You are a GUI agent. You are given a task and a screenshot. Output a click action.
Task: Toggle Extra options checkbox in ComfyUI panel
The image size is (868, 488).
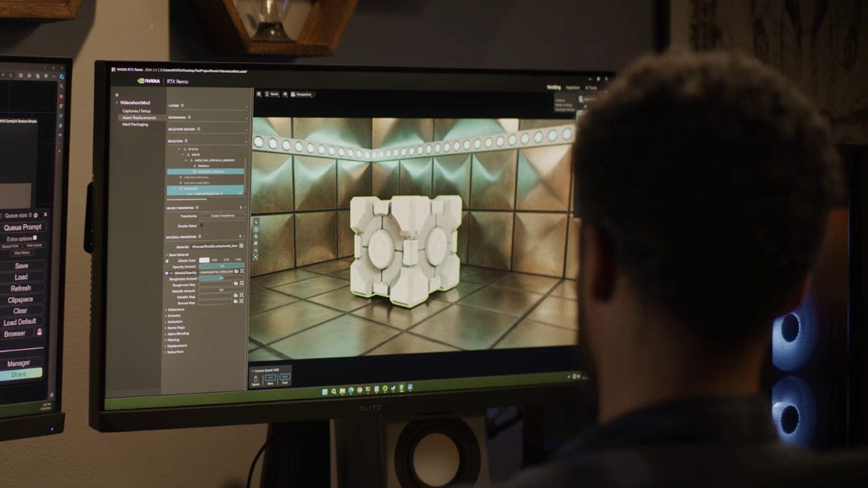[x=35, y=238]
